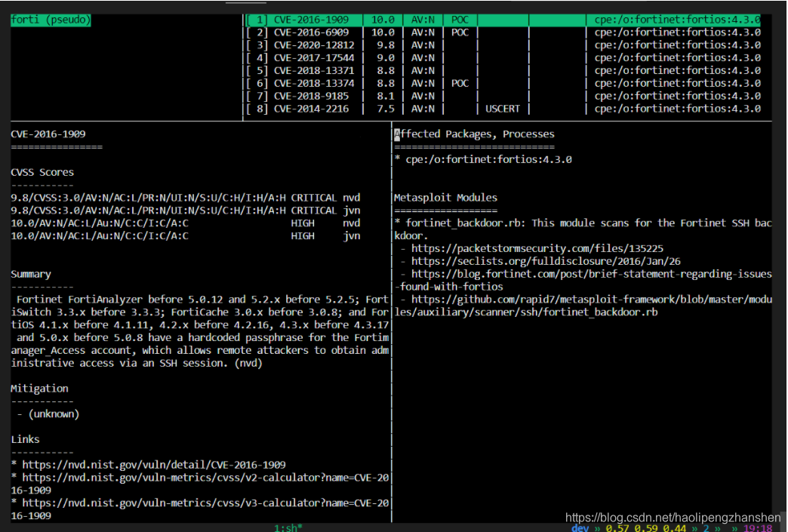Click the CVE-2016-1909 detail heading
The height and width of the screenshot is (532, 788).
48,134
